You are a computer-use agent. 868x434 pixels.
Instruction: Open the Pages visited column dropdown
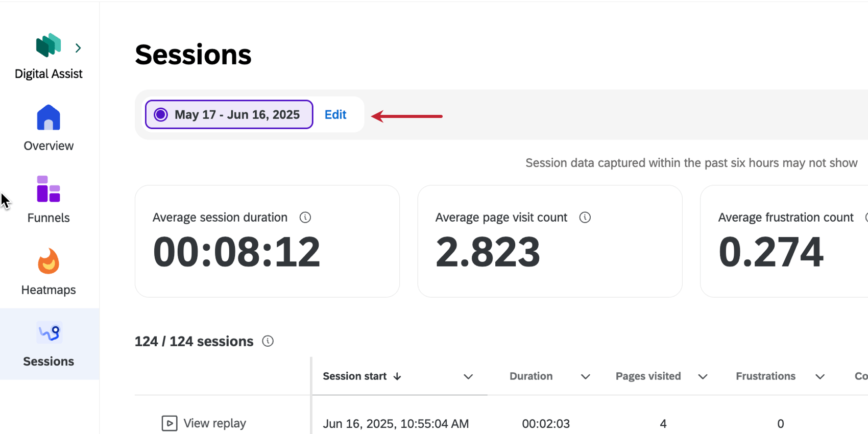(x=703, y=377)
